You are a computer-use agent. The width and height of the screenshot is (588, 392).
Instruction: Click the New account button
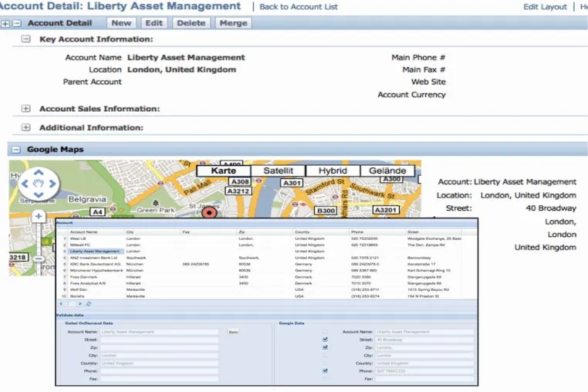pos(121,23)
